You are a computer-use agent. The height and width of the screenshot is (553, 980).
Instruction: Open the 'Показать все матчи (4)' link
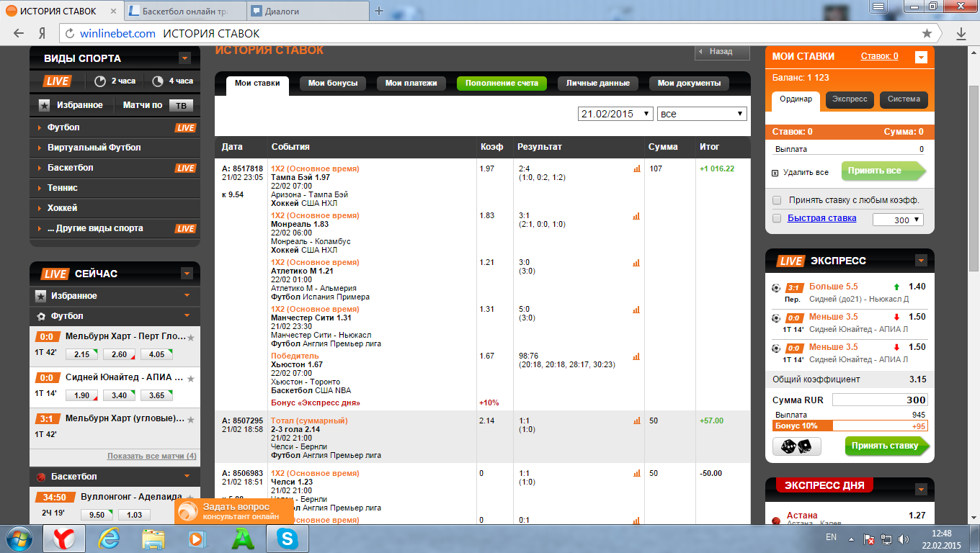[x=151, y=457]
